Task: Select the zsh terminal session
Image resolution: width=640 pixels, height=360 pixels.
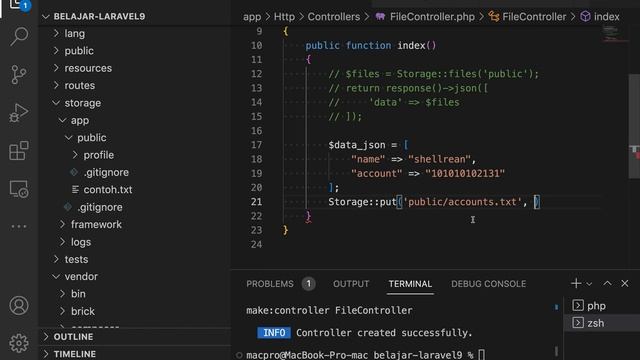Action: coord(602,323)
